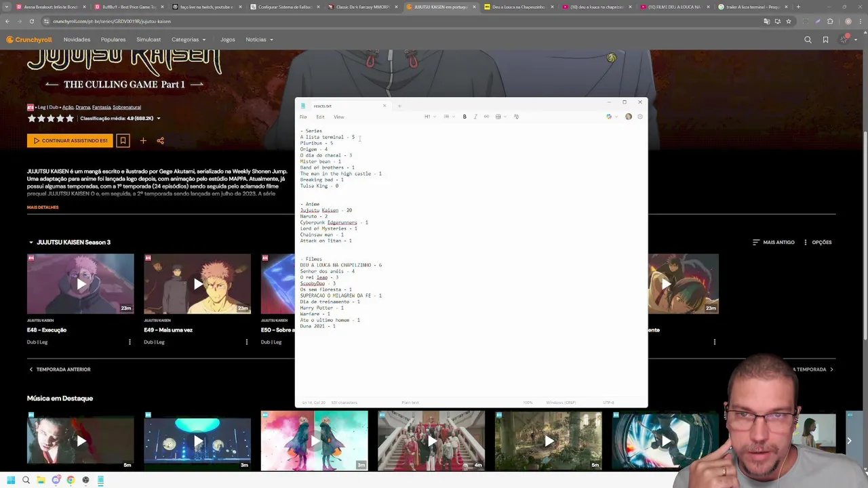Click 'Jujustu Kaisen - 20' line in Notepad
This screenshot has height=488, width=868.
[326, 210]
